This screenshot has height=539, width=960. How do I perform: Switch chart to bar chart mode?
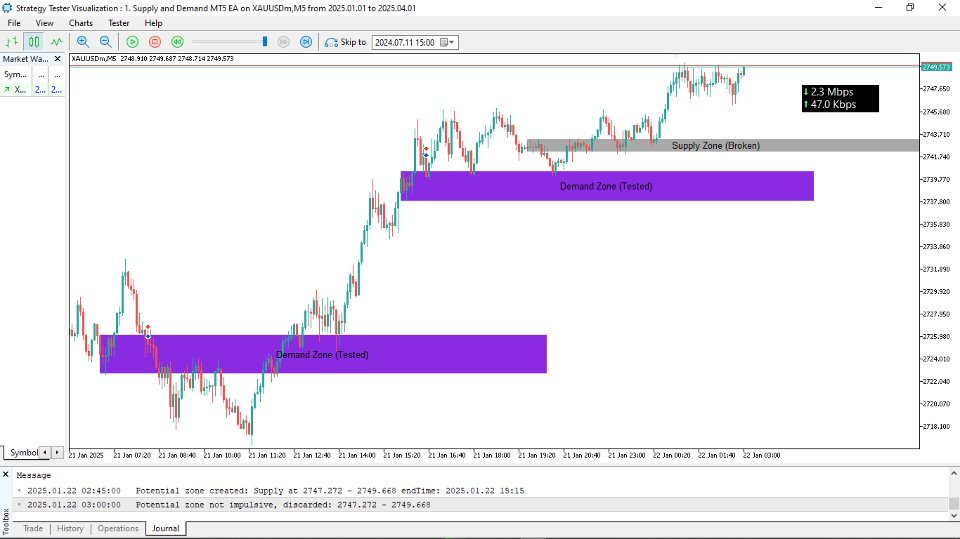click(11, 42)
